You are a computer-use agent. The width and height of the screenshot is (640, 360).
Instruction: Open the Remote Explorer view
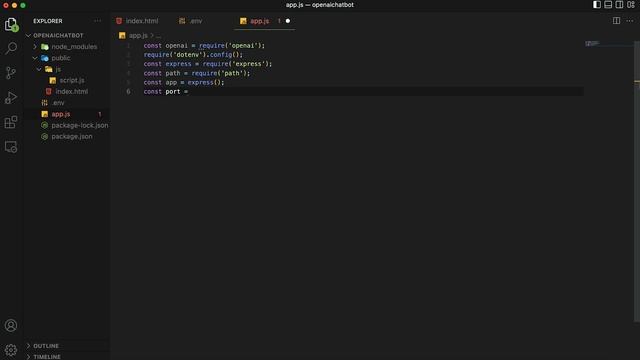pos(11,147)
